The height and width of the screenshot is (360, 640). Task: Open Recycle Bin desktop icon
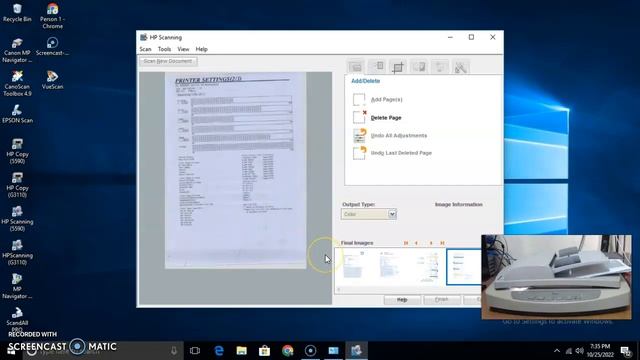pyautogui.click(x=17, y=13)
